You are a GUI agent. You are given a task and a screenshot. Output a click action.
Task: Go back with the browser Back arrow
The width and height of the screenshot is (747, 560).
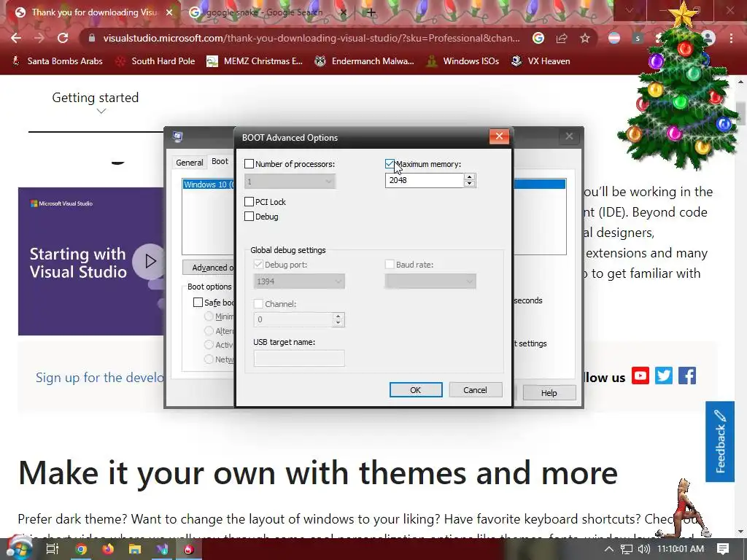[16, 38]
